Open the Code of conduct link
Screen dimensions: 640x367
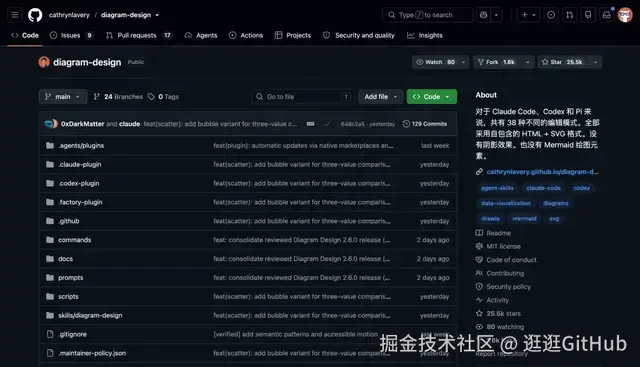pos(506,260)
